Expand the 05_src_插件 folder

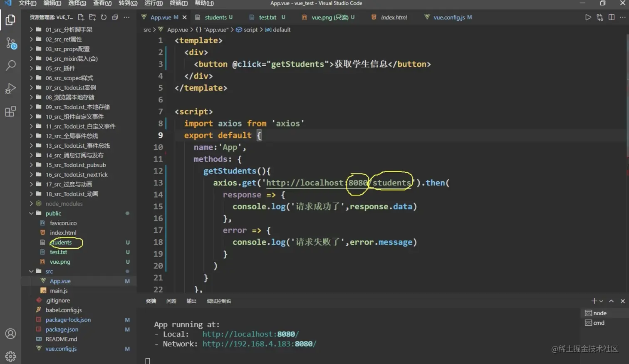point(79,68)
